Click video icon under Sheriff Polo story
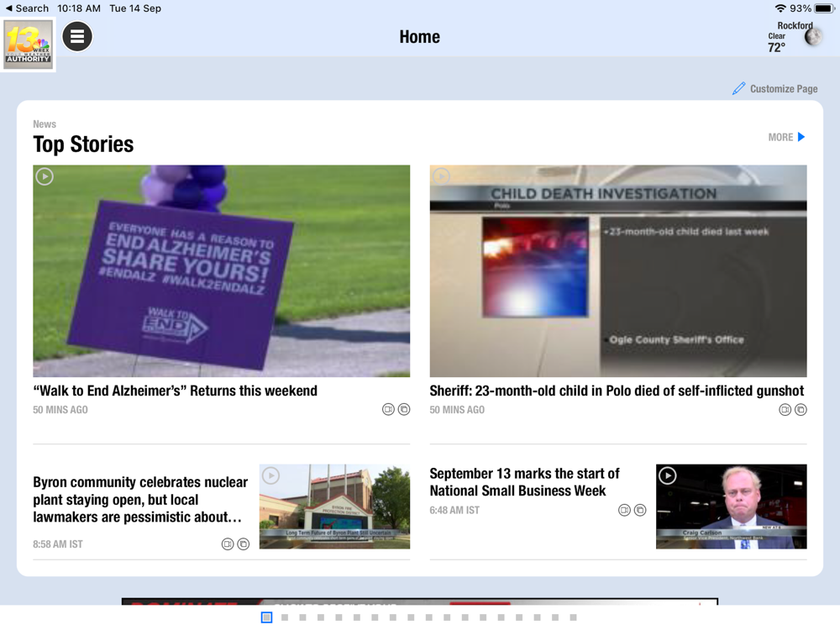This screenshot has height=630, width=840. (x=785, y=410)
